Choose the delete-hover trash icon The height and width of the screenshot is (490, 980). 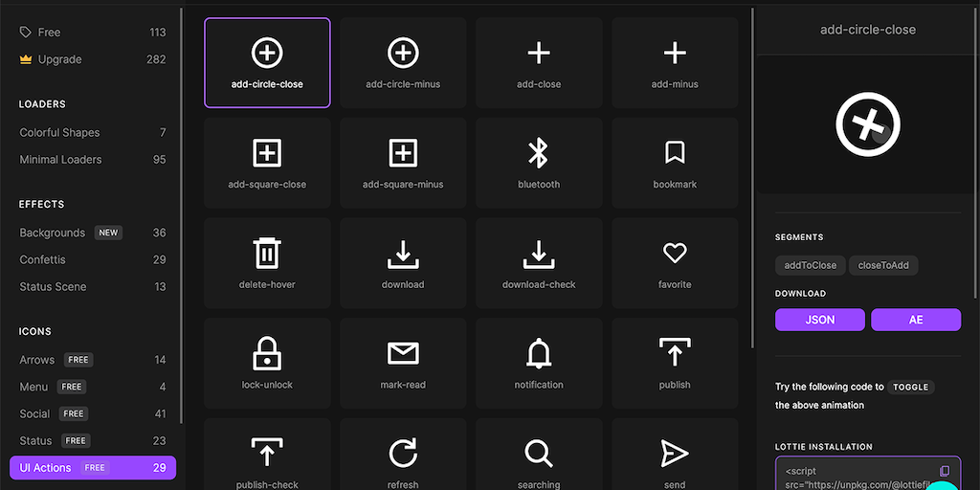[267, 262]
